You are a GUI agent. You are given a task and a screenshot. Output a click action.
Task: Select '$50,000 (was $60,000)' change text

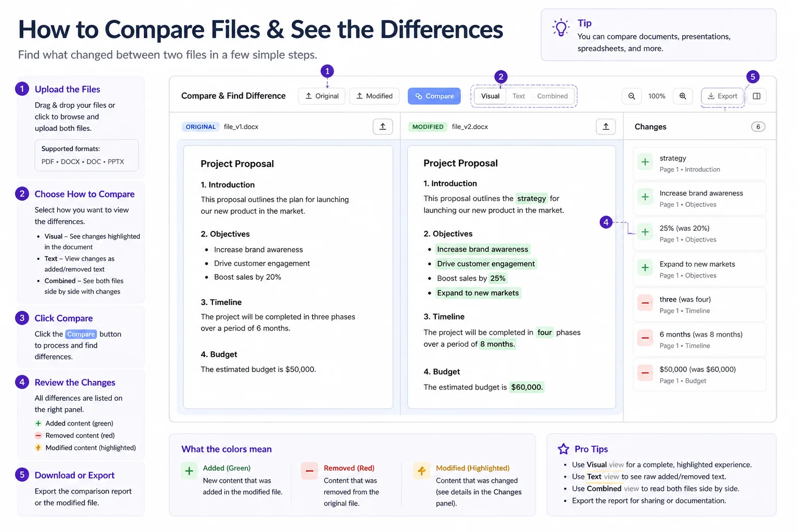point(698,369)
